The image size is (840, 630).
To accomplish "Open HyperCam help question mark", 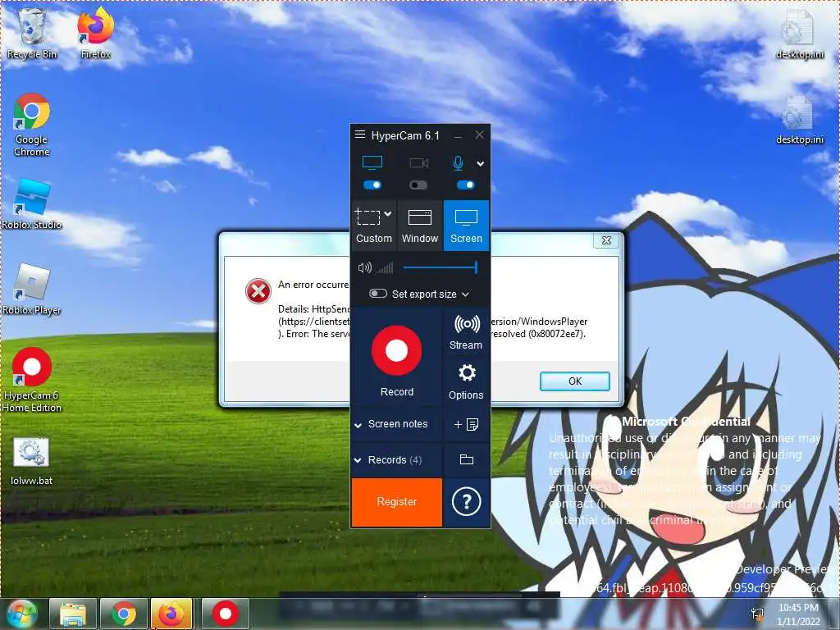I will [x=466, y=502].
